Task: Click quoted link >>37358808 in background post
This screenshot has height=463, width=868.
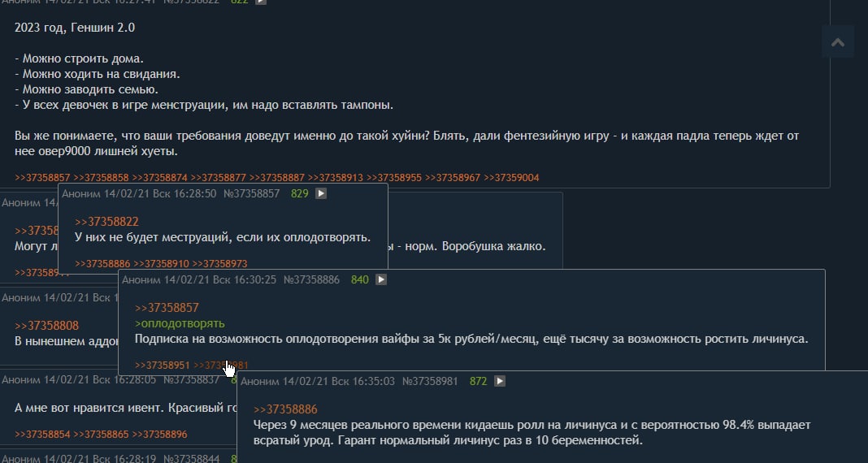Action: pos(46,325)
